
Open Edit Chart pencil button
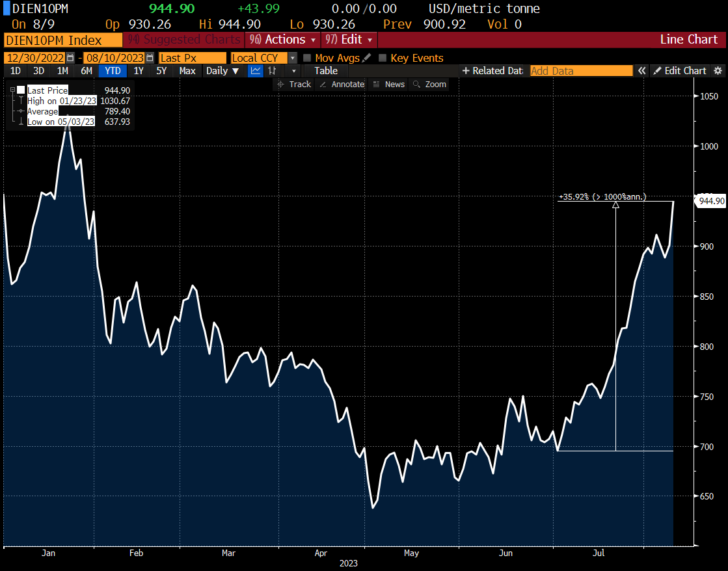[680, 71]
